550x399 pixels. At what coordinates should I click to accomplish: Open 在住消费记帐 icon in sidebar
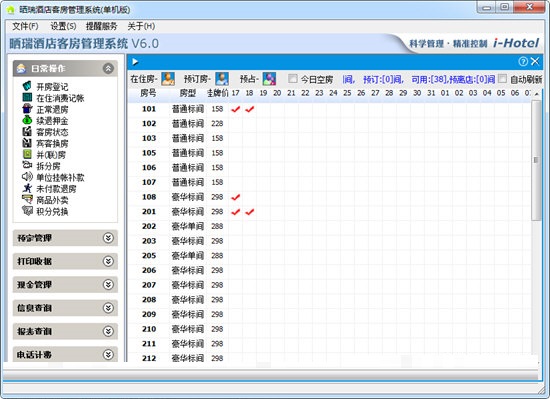[27, 97]
